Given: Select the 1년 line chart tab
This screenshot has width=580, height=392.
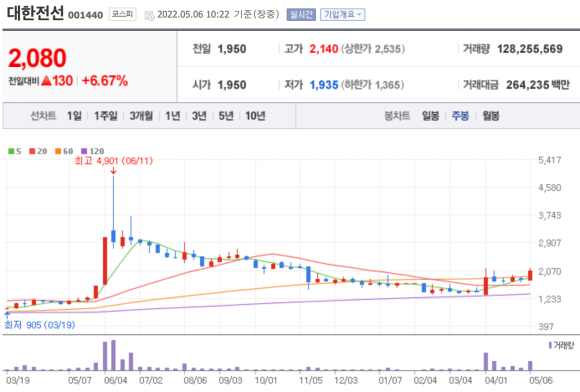Looking at the screenshot, I should [x=172, y=116].
